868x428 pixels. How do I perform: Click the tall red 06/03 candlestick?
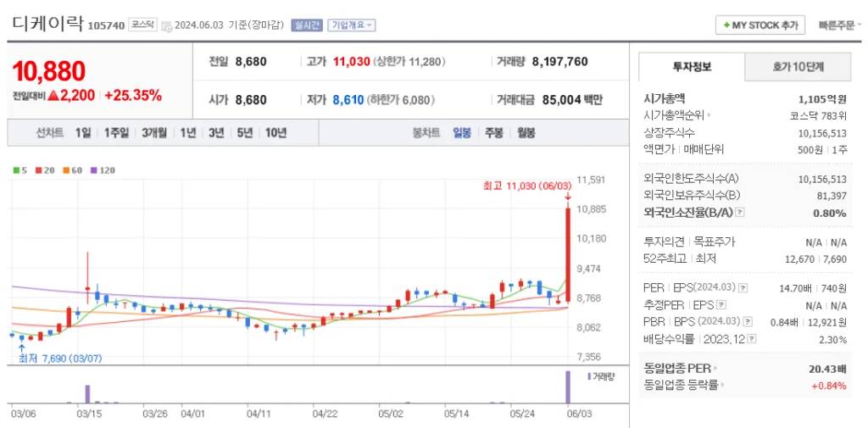567,255
